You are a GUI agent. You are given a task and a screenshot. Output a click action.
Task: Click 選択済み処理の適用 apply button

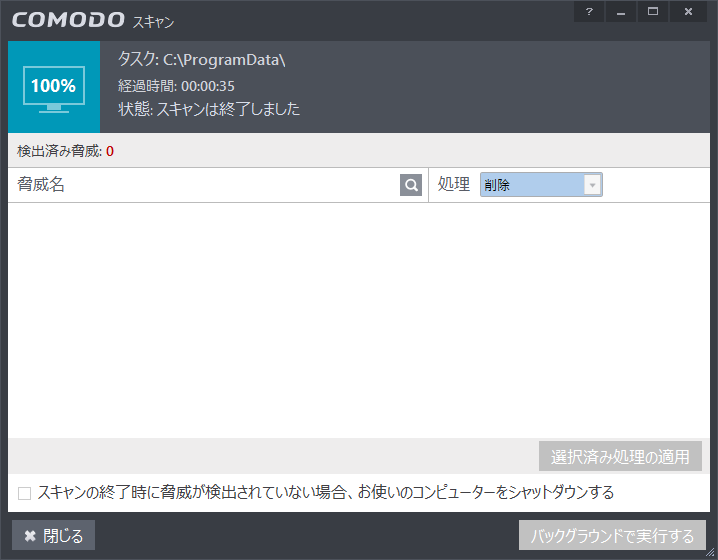point(620,457)
